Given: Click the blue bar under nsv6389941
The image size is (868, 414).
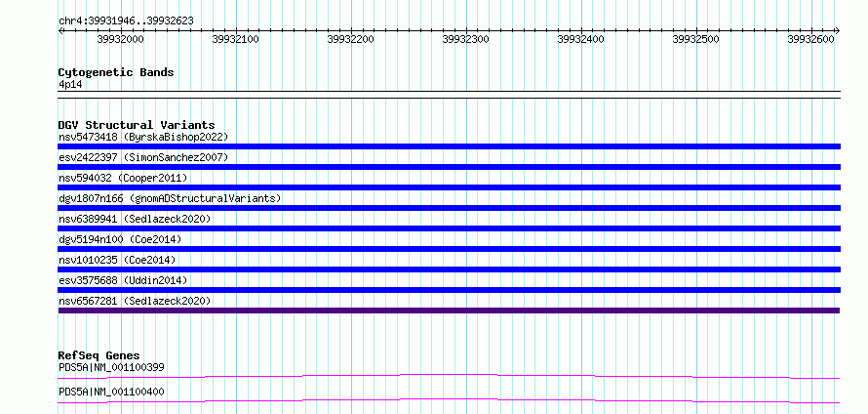Looking at the screenshot, I should point(449,228).
